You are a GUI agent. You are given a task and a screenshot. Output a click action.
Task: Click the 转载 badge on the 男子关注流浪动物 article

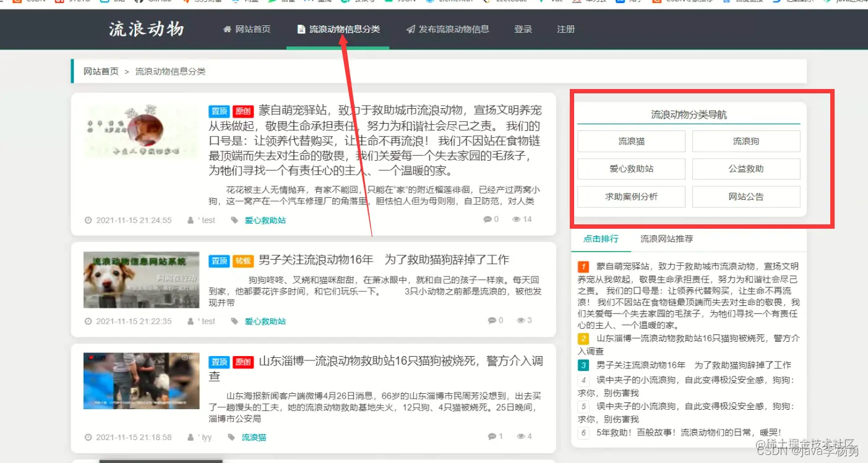click(243, 261)
